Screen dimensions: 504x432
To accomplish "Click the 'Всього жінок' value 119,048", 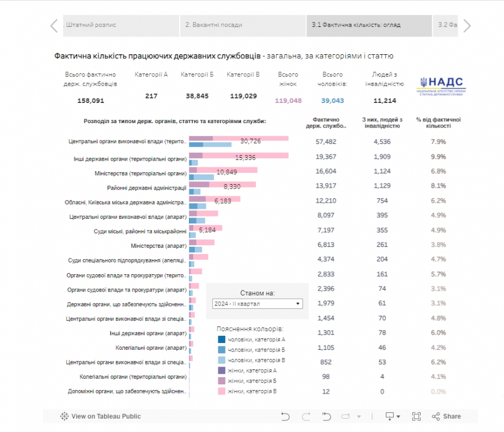I will click(288, 101).
